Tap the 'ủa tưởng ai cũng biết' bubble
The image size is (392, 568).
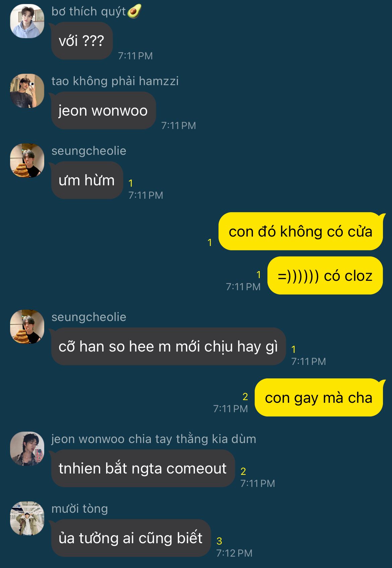[x=131, y=538]
